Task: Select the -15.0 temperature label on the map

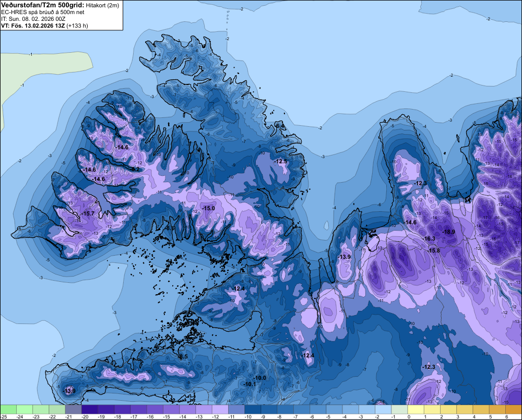Action: click(208, 208)
